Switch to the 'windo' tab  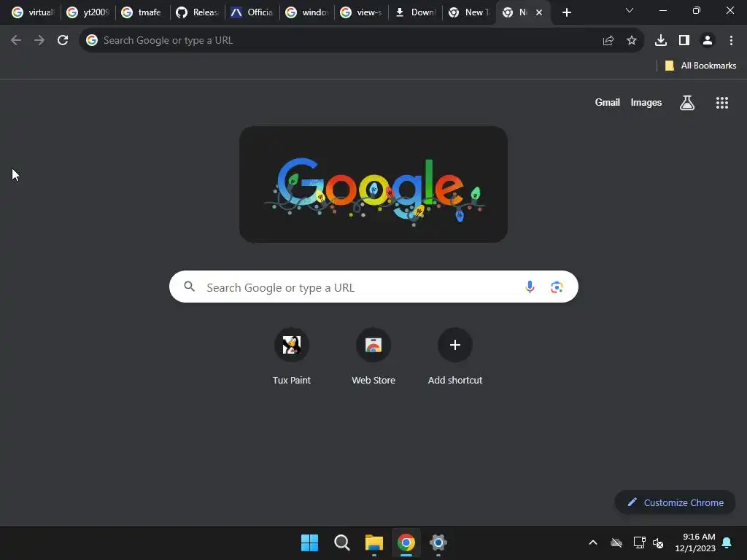point(307,13)
